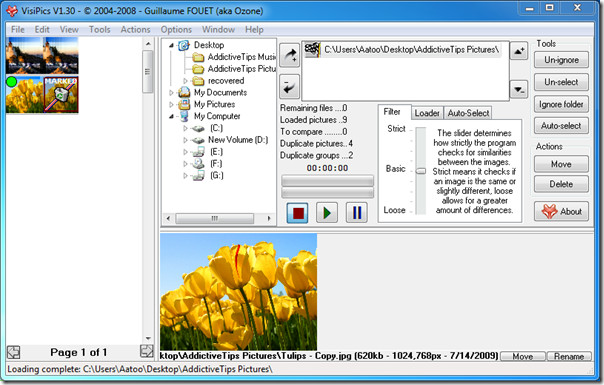Collapse the My Computer tree node
Image resolution: width=604 pixels, height=385 pixels.
point(171,116)
